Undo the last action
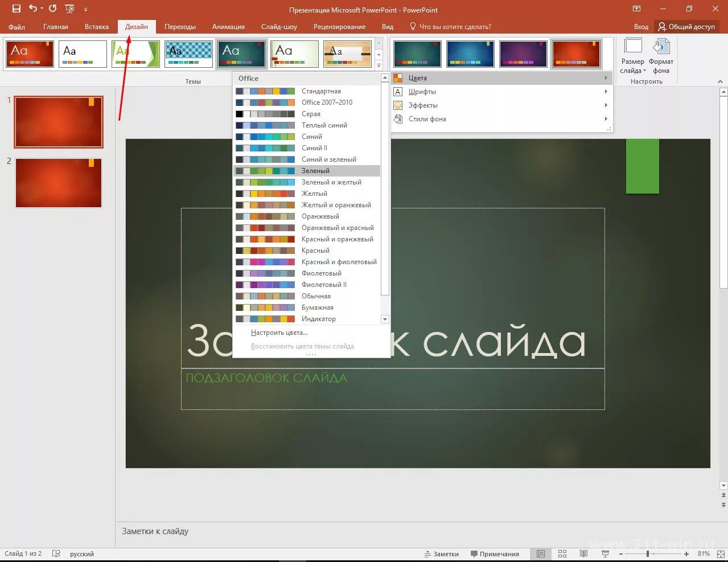728x562 pixels. point(34,9)
